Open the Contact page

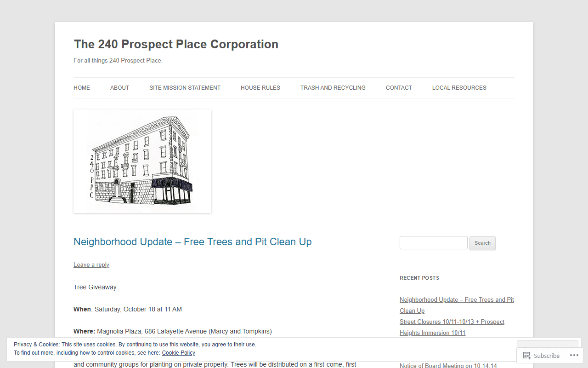(399, 88)
